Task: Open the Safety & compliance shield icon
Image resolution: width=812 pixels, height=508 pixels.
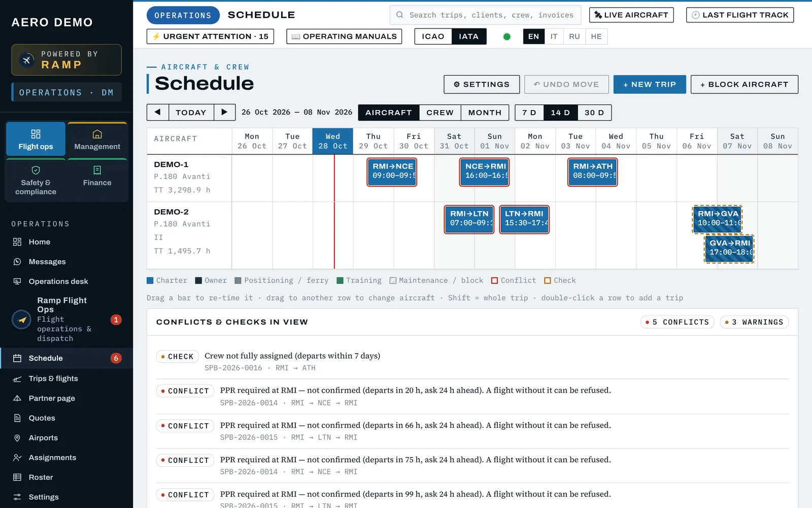Action: coord(36,170)
